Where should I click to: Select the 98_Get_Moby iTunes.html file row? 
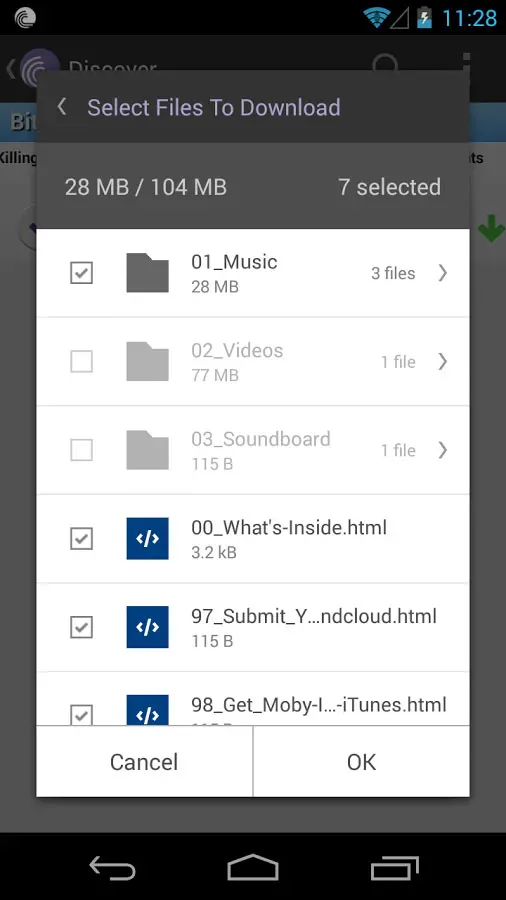click(253, 700)
